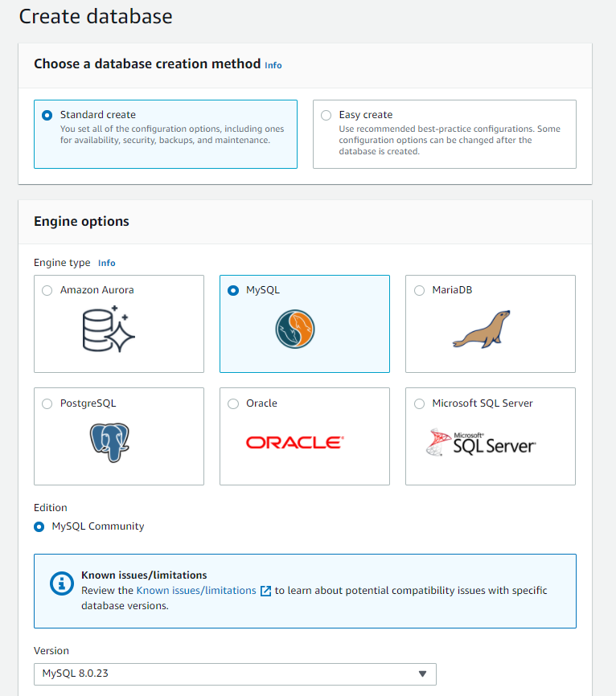Click the info circle icon in Known issues banner
The height and width of the screenshot is (696, 616).
point(61,583)
